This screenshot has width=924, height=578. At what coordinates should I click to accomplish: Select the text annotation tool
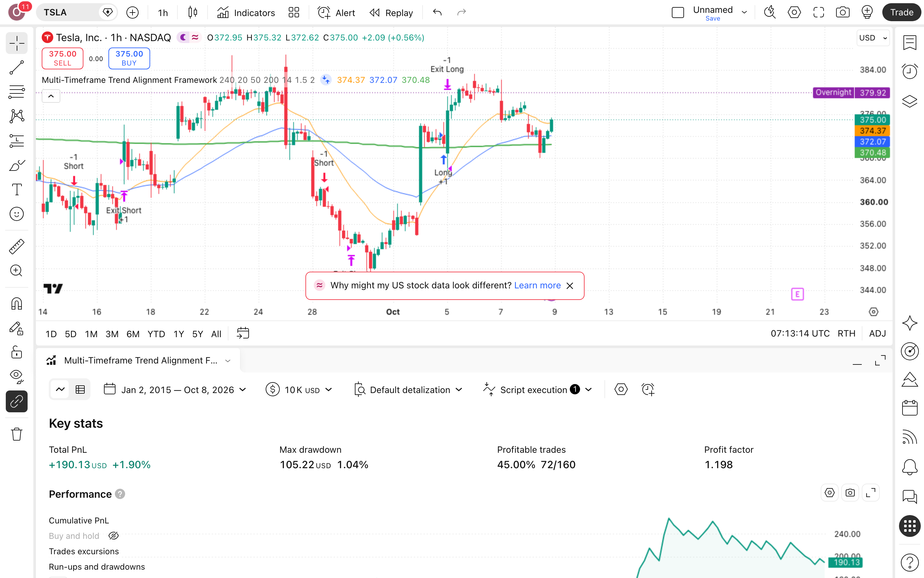(x=16, y=189)
